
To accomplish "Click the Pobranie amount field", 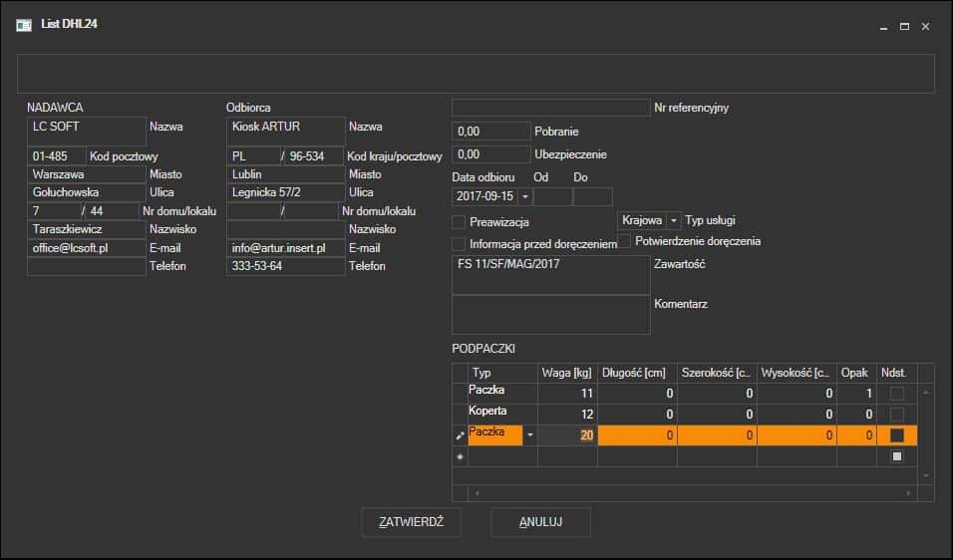I will click(491, 132).
